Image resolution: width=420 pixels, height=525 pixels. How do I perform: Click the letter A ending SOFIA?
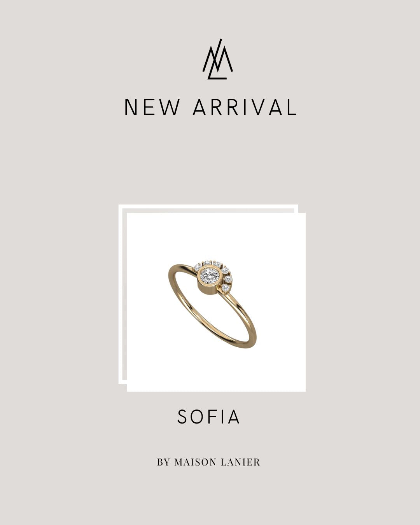point(234,417)
